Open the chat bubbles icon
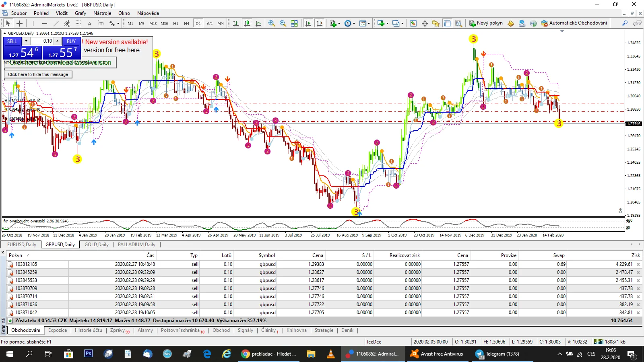 637,23
